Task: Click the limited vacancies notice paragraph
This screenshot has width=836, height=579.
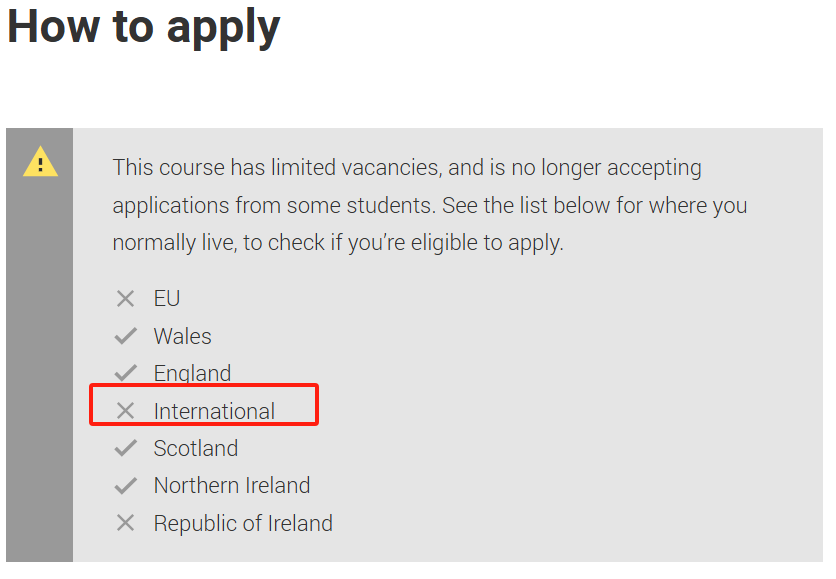Action: [430, 205]
